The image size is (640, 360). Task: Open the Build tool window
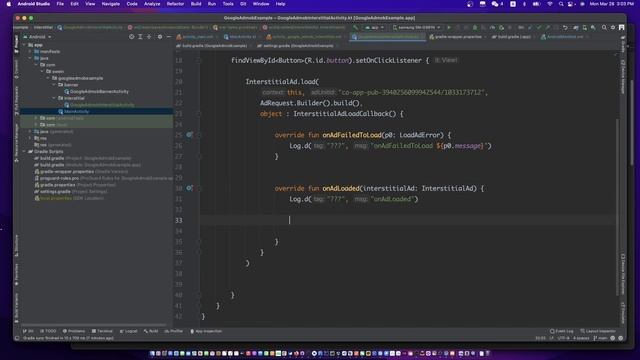click(151, 331)
